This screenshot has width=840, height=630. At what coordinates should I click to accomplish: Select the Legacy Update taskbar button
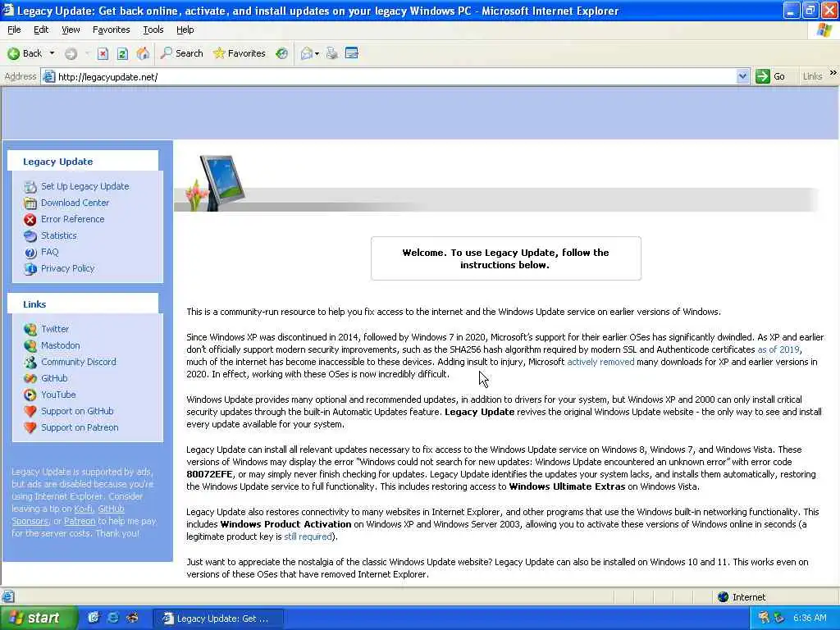tap(218, 619)
